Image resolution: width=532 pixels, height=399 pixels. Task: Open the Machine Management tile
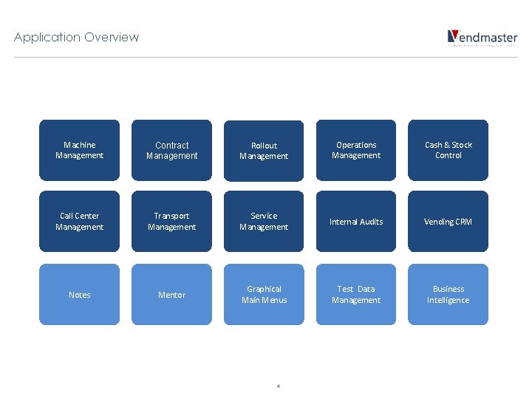79,150
